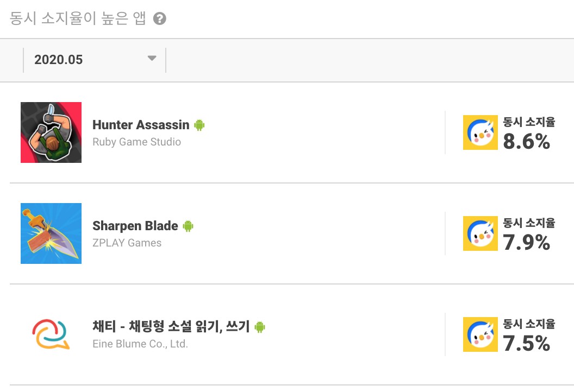Click bird app icon next to 7.9%
Screen dimensions: 574x392
pyautogui.click(x=481, y=233)
